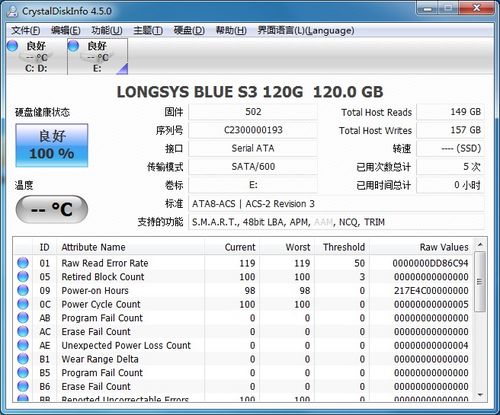The width and height of the screenshot is (500, 415).
Task: Click status orb for B6 Erase Fail Count
Action: point(23,386)
